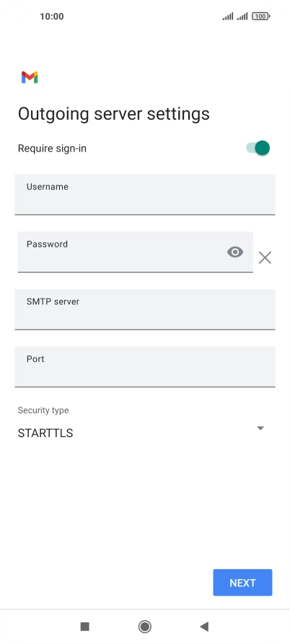Open recent apps with the square icon
Image resolution: width=290 pixels, height=644 pixels.
[x=84, y=627]
